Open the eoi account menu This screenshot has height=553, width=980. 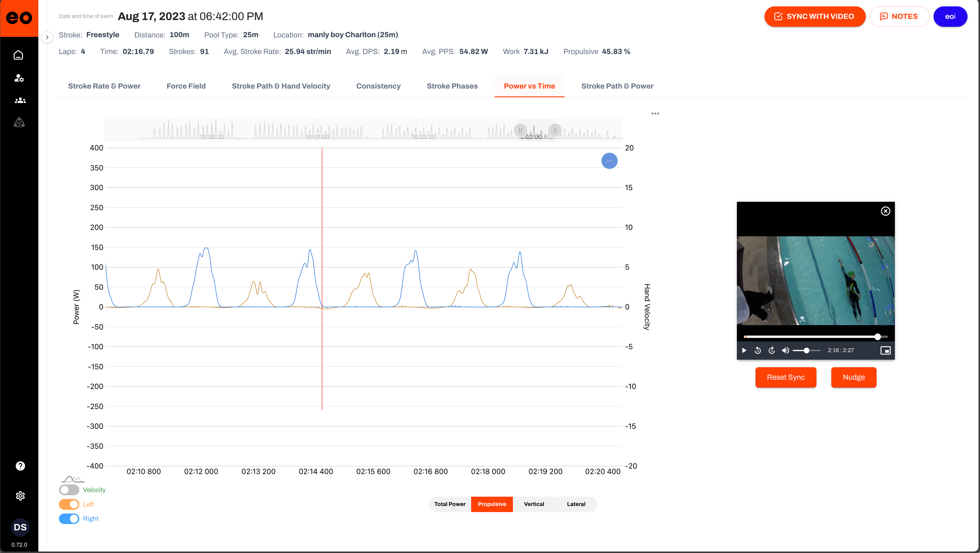[x=950, y=16]
